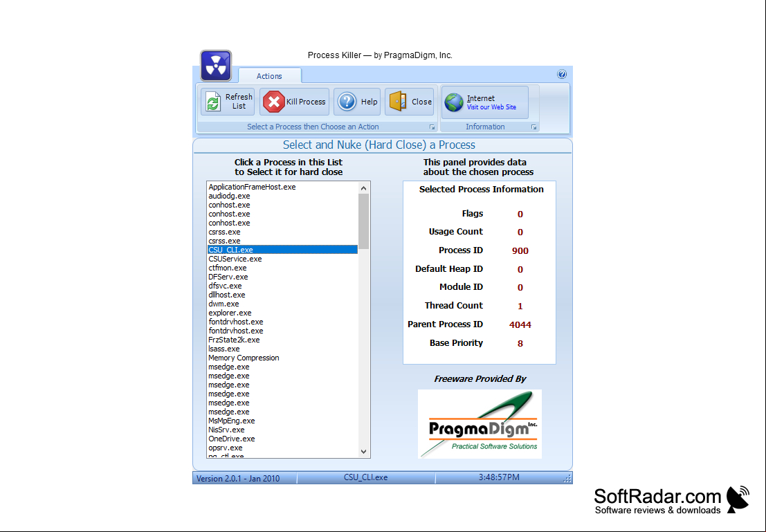Select OneDrive.exe process

(282, 439)
